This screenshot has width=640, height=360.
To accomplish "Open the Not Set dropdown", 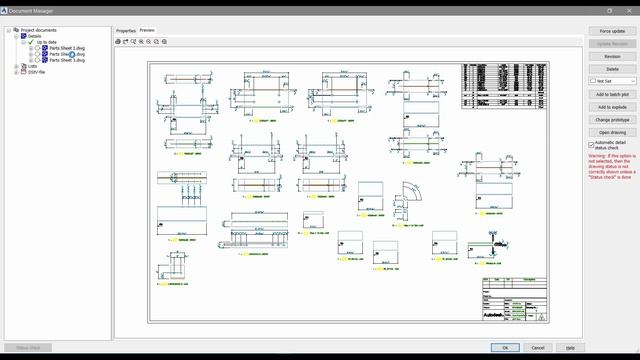I will [612, 81].
